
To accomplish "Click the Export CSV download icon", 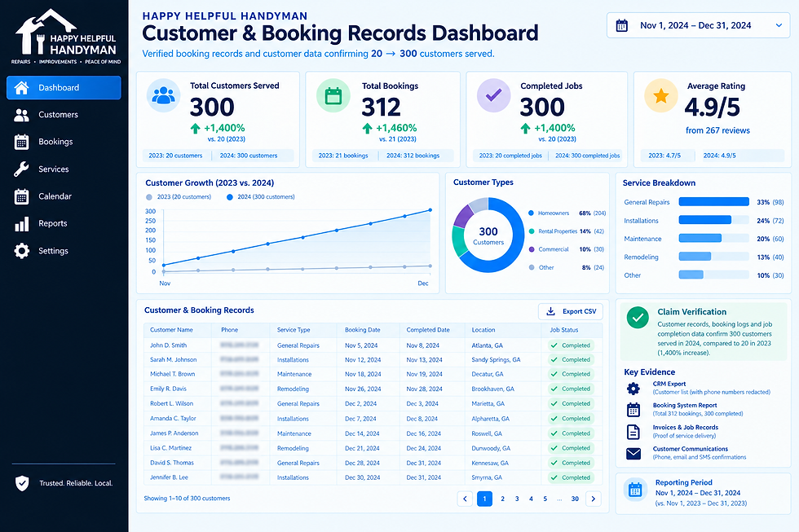I will click(x=550, y=311).
